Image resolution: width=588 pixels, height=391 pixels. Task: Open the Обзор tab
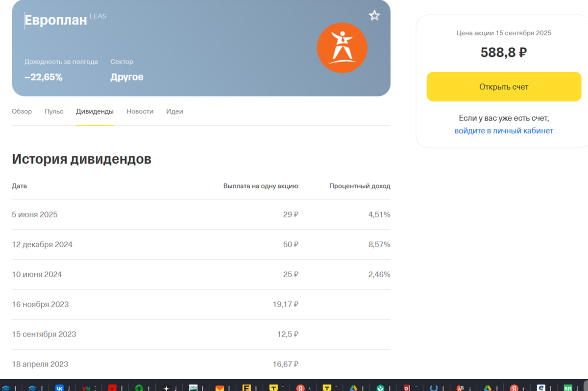(x=22, y=111)
